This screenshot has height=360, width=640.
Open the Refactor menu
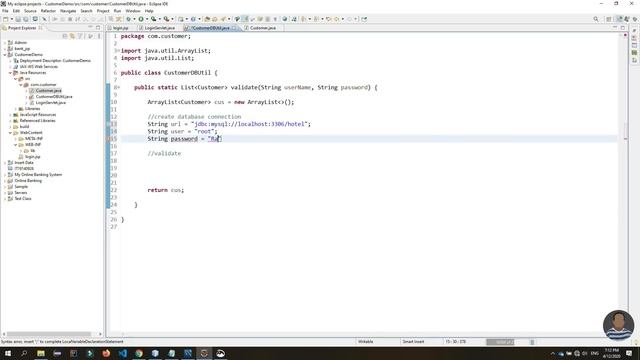tap(48, 11)
